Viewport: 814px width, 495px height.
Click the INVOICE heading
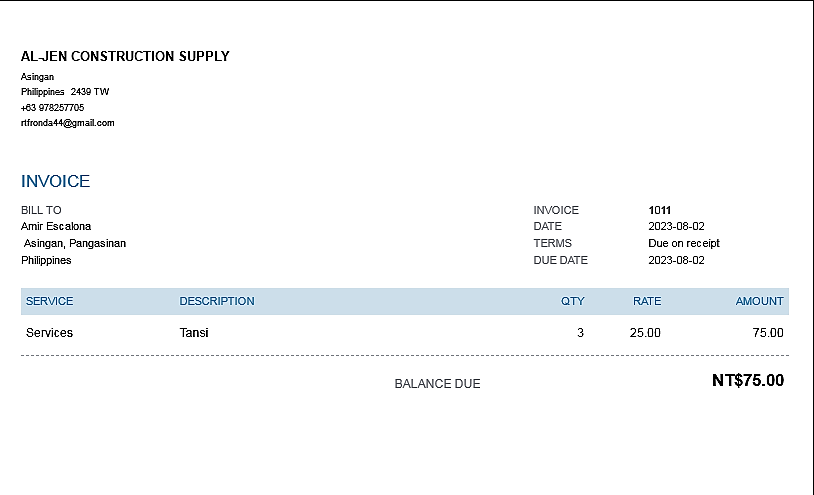[x=56, y=182]
